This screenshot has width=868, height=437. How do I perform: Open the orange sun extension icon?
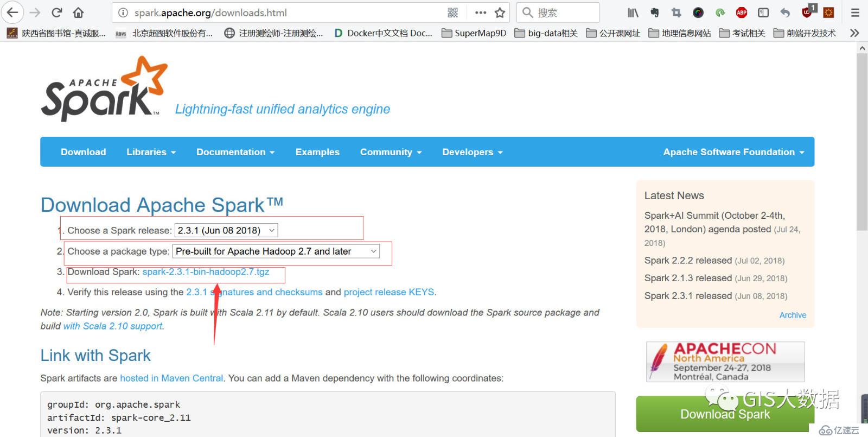tap(828, 12)
